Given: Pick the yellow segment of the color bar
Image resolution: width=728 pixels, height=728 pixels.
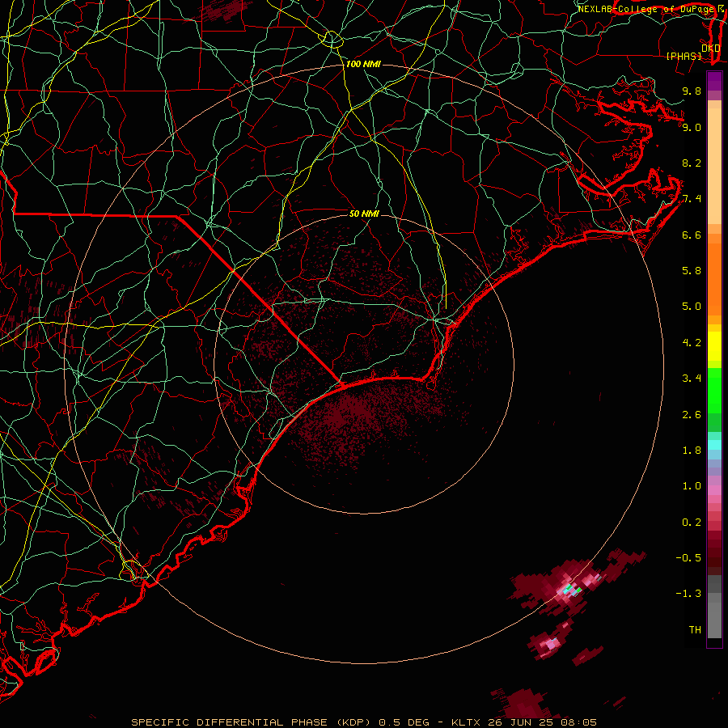Looking at the screenshot, I should (x=714, y=346).
